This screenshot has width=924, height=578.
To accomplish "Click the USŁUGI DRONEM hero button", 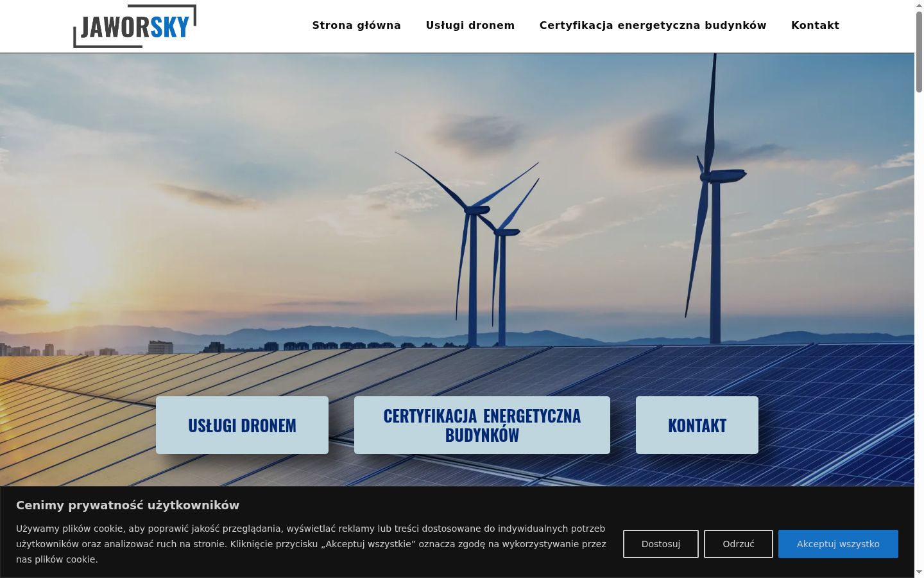I will tap(242, 425).
